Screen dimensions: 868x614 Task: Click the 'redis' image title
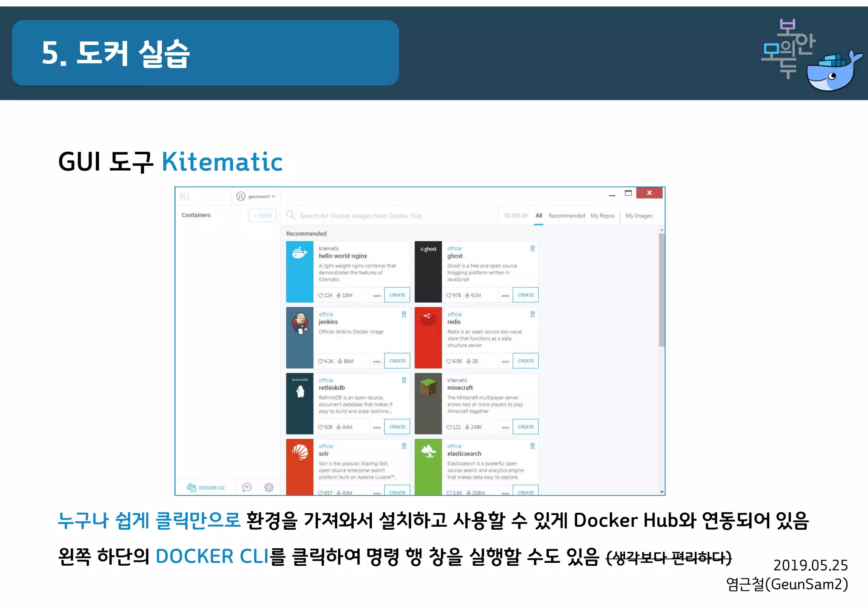[453, 322]
